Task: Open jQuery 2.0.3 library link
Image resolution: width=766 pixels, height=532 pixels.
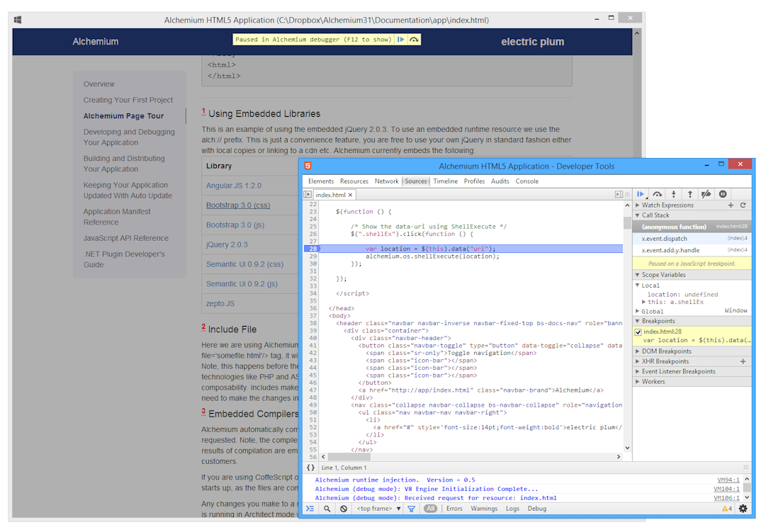Action: point(227,244)
